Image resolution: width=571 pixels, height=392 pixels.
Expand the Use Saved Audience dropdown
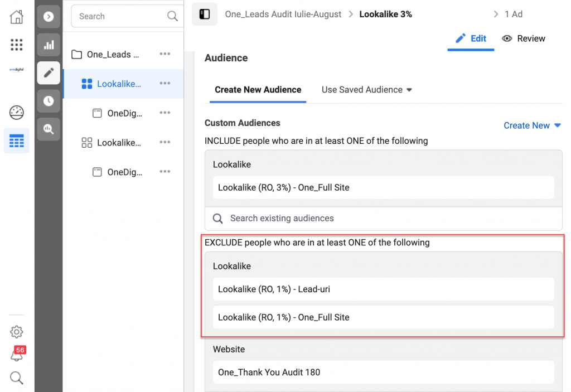366,90
